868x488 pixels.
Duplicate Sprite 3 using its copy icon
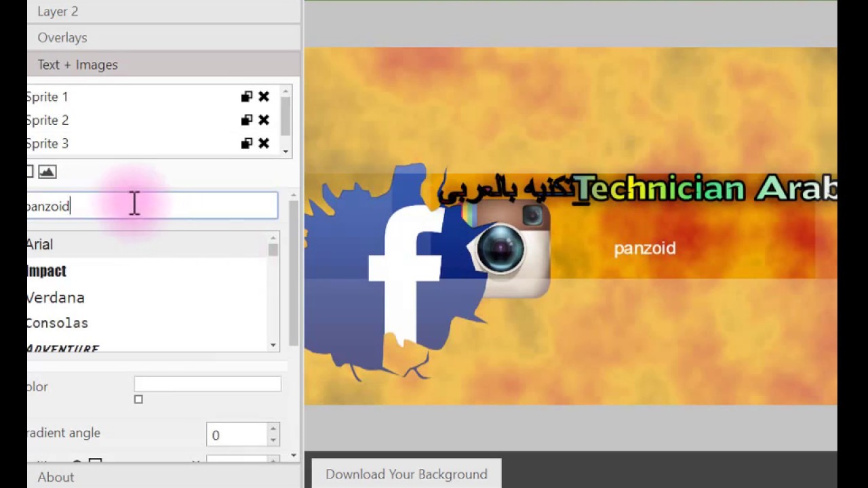click(247, 143)
